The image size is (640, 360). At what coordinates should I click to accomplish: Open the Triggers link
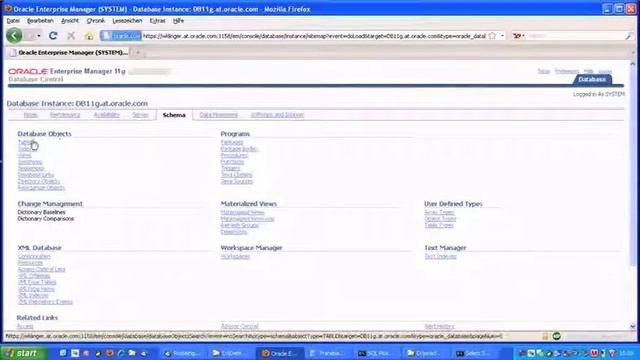point(231,168)
